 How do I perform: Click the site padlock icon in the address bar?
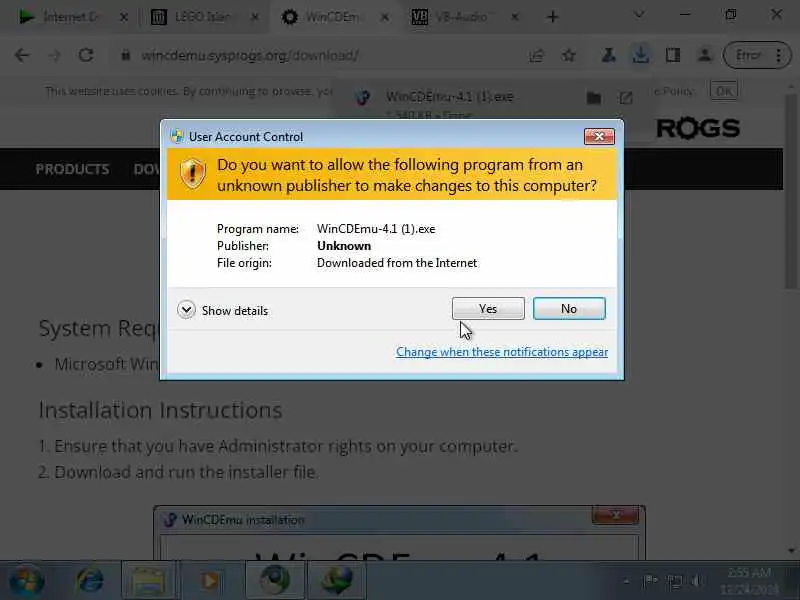(125, 55)
